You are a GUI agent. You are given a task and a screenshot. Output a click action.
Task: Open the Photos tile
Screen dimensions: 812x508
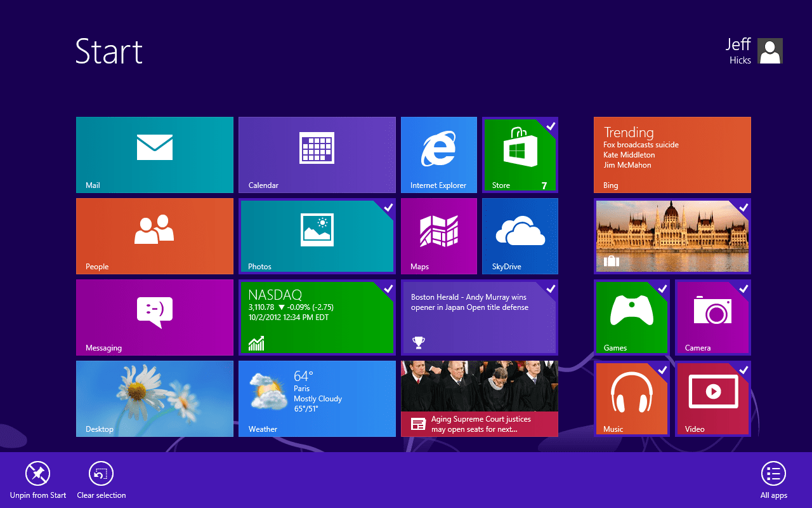pos(317,236)
